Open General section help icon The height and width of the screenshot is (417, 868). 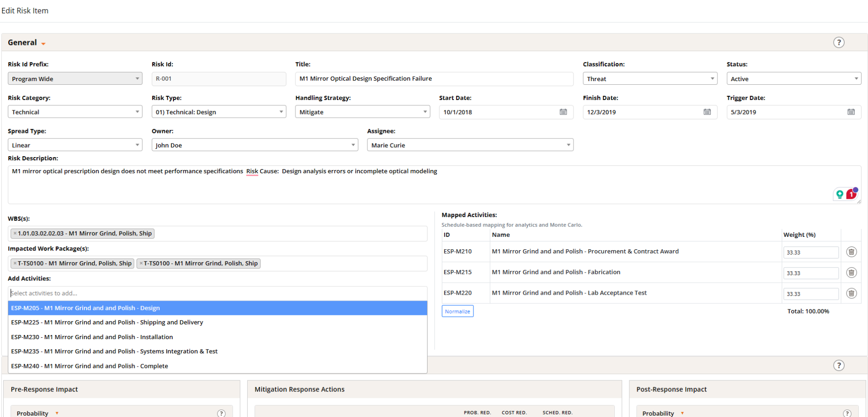coord(839,43)
